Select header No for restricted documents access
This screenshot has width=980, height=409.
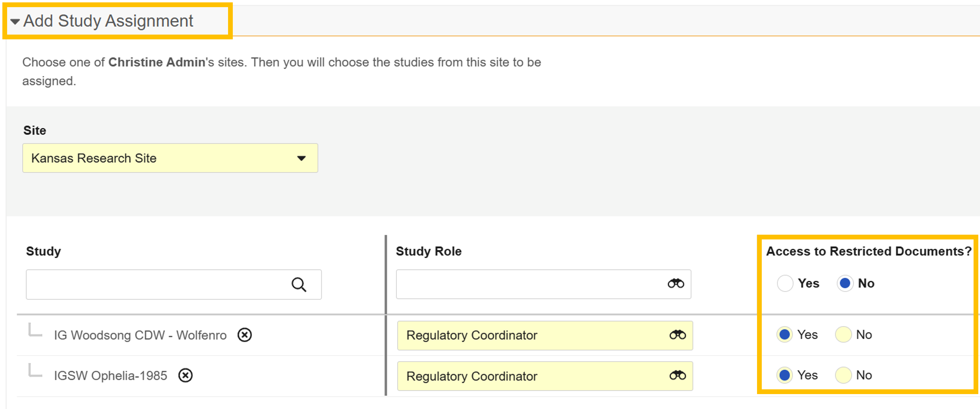coord(844,283)
